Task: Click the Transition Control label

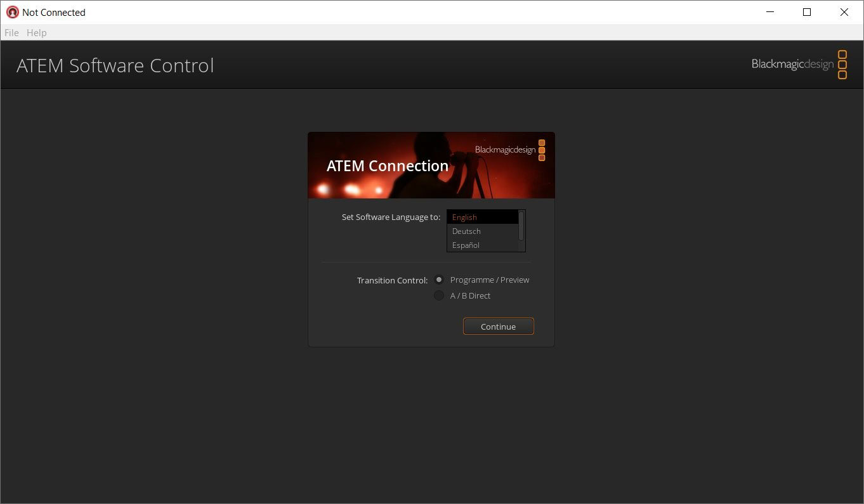Action: (392, 280)
